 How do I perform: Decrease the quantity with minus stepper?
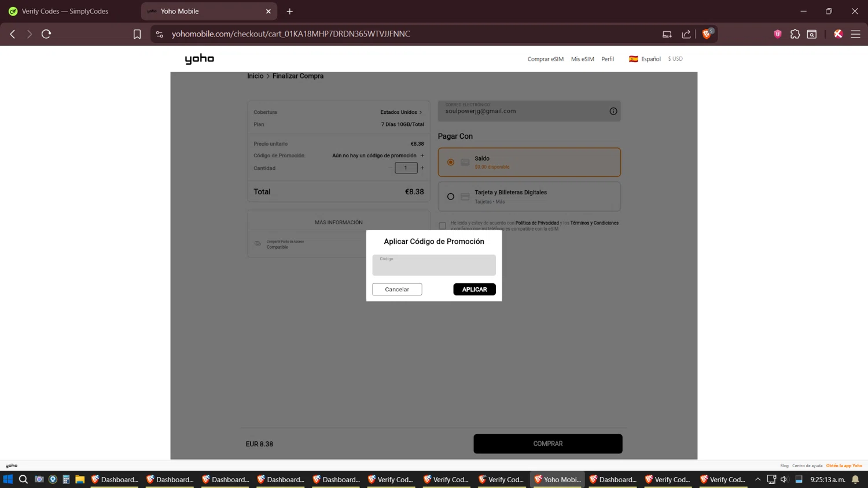(390, 168)
